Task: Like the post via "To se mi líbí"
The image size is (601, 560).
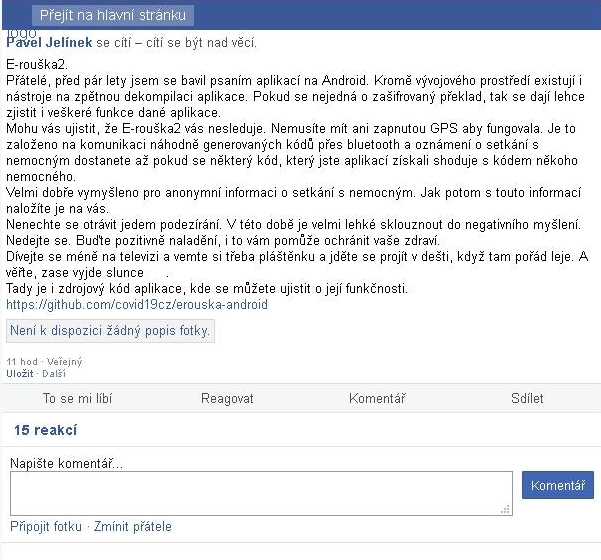Action: tap(77, 398)
